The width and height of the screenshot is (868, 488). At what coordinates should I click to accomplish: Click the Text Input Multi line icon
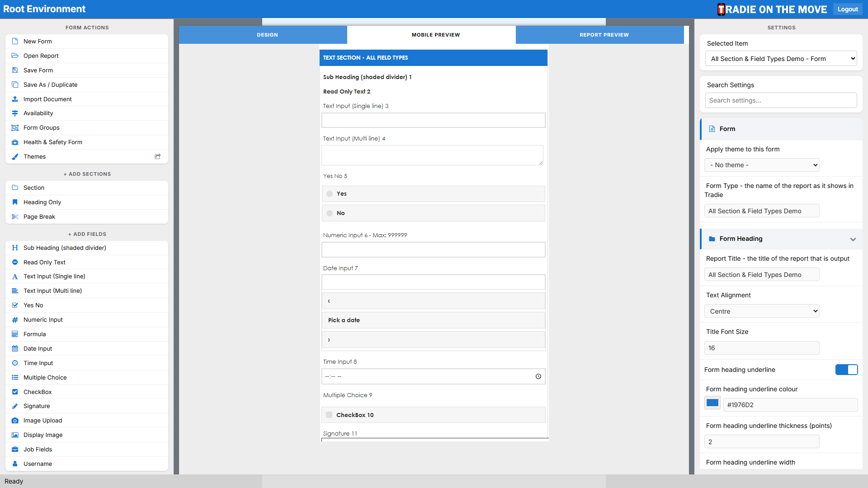(x=15, y=291)
